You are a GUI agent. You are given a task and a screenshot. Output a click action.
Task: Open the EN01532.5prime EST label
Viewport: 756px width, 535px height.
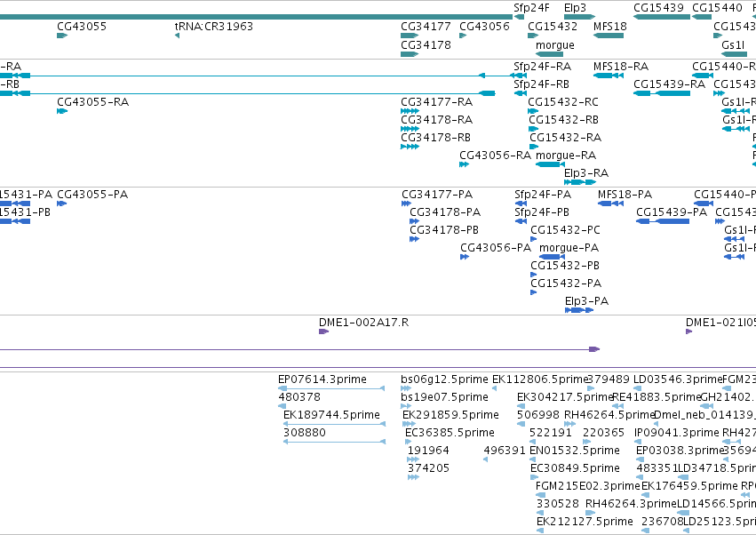pos(575,451)
